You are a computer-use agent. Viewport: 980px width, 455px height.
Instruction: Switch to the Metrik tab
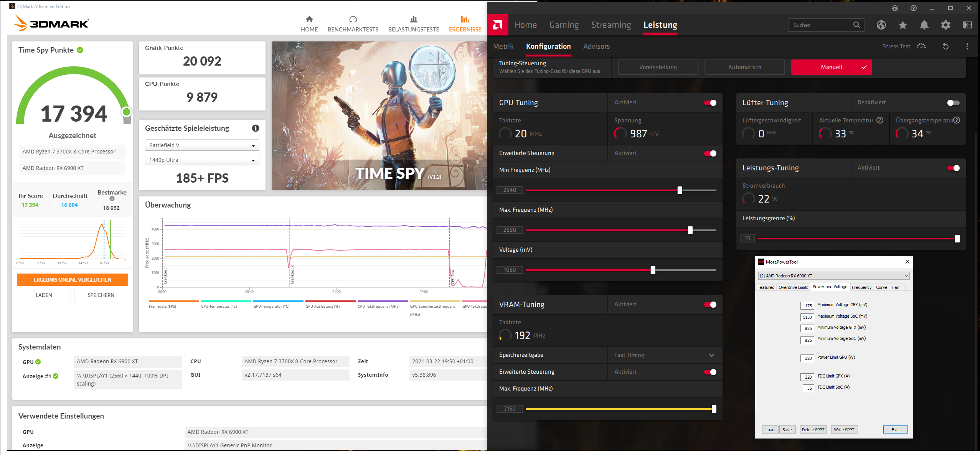503,46
